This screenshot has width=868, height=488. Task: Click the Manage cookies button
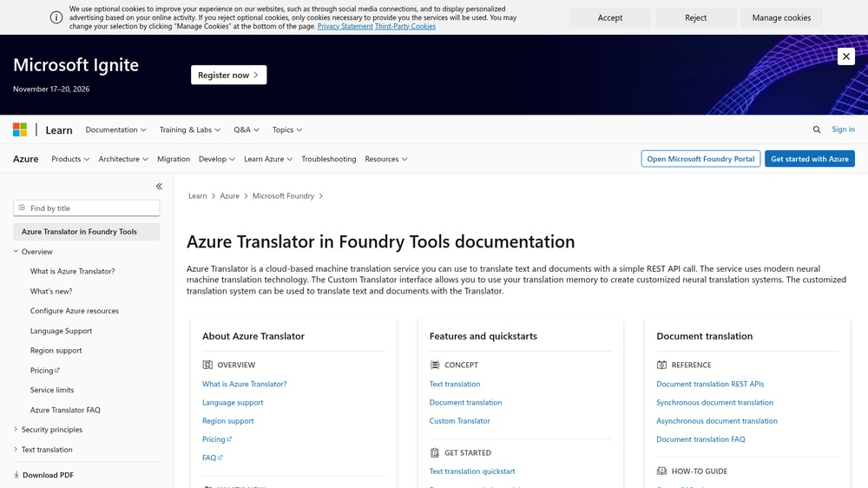click(782, 17)
